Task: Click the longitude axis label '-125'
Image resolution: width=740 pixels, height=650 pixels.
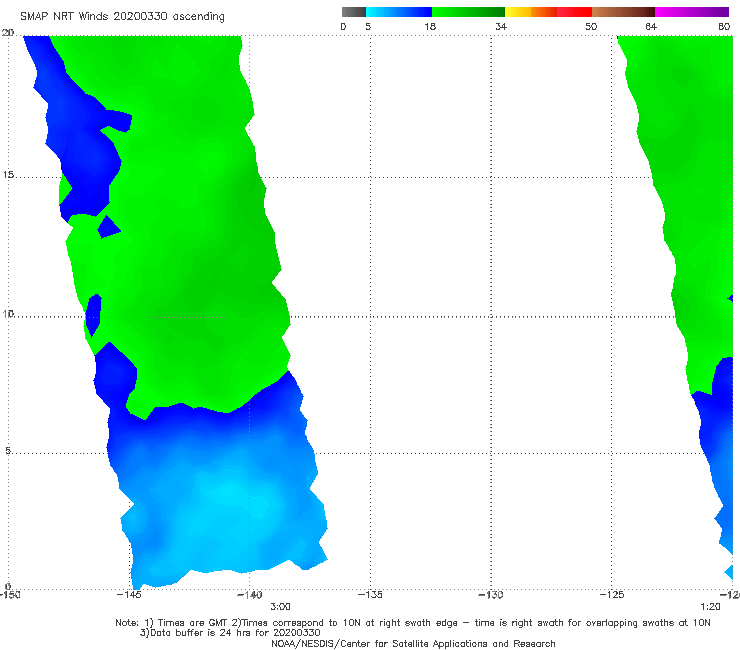Action: [x=612, y=595]
